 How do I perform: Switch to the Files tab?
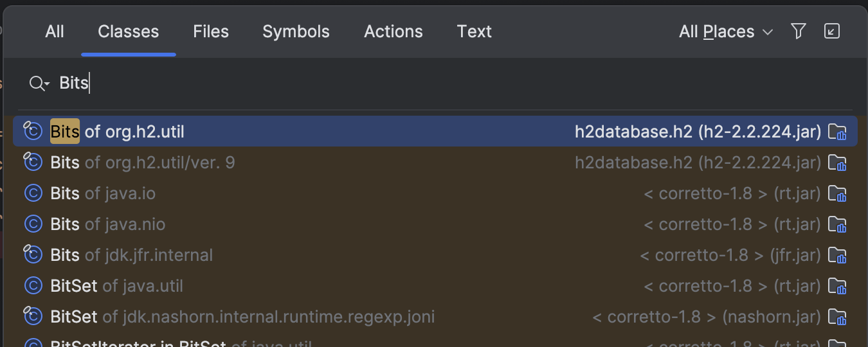point(211,31)
